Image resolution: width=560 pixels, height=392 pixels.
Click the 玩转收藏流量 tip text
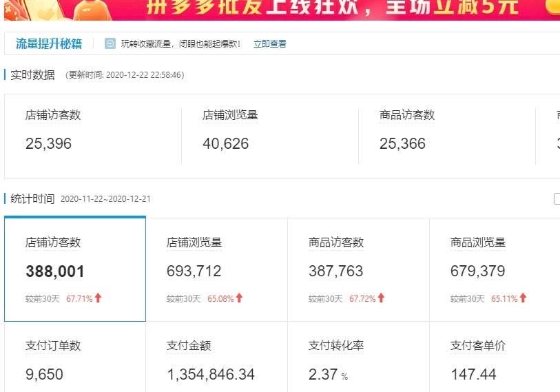(x=180, y=44)
